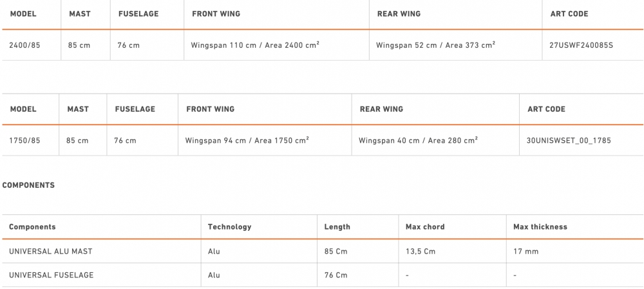The image size is (644, 289).
Task: Select the UNIVERSAL FUSELAGE row name
Action: [x=51, y=275]
